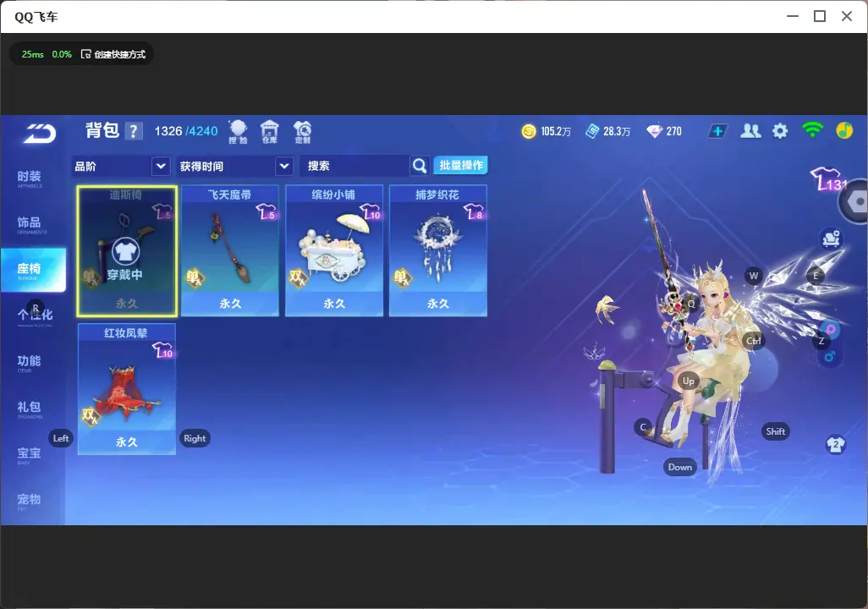Click the blue plus recharge button
Image resolution: width=868 pixels, height=609 pixels.
(717, 131)
